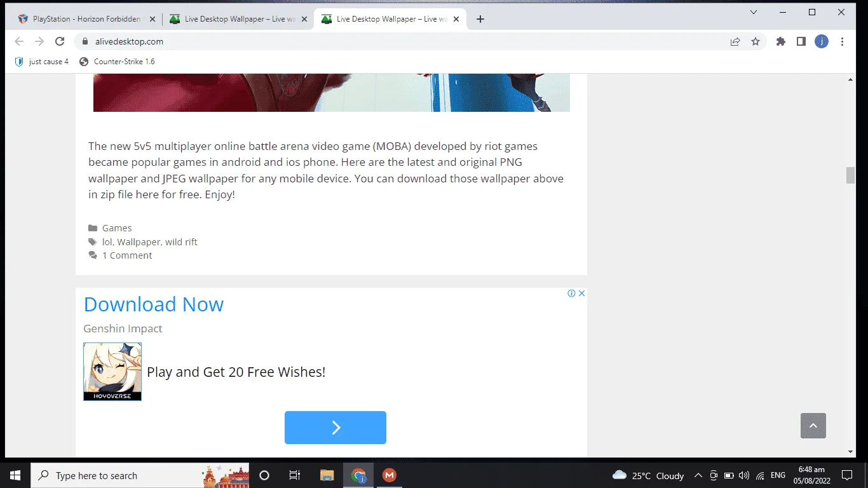The image size is (868, 488).
Task: Open the Extensions puzzle icon
Action: 781,41
